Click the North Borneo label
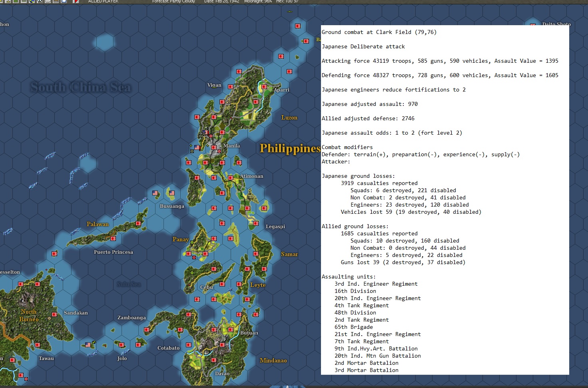Screen dimensions: 588x388 pos(29,315)
